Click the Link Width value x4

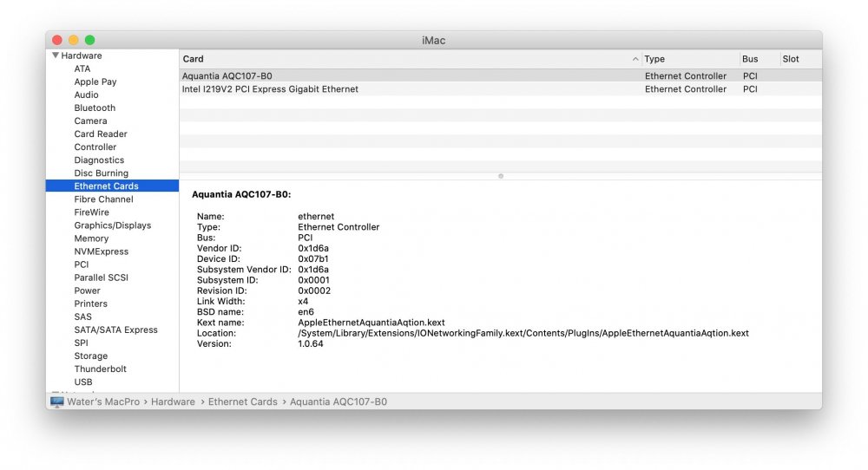(x=303, y=302)
